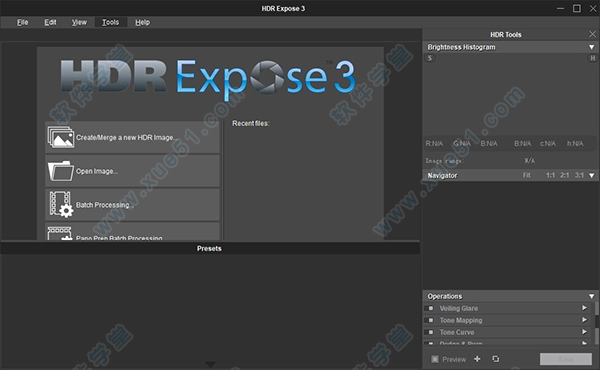Set Navigator zoom to 1:1
This screenshot has height=370, width=600.
pyautogui.click(x=550, y=175)
